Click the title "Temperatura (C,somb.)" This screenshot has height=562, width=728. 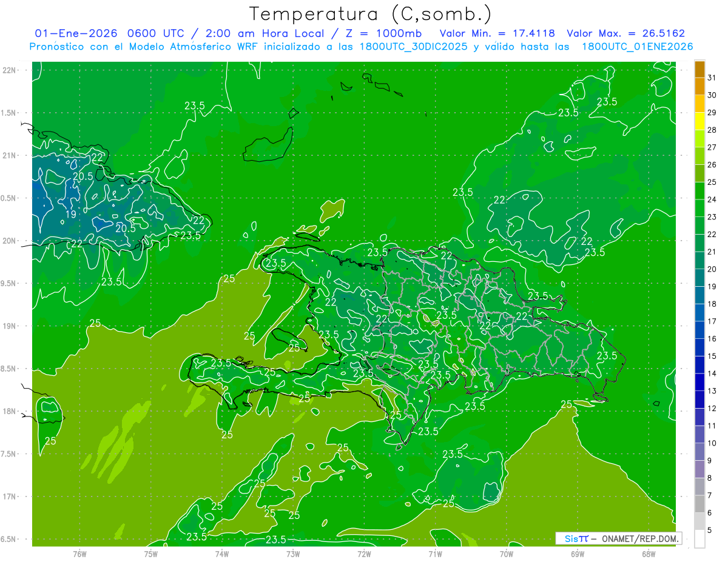click(x=371, y=14)
